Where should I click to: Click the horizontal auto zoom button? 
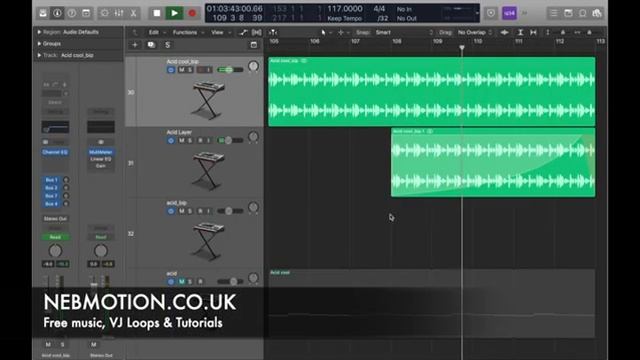point(533,32)
